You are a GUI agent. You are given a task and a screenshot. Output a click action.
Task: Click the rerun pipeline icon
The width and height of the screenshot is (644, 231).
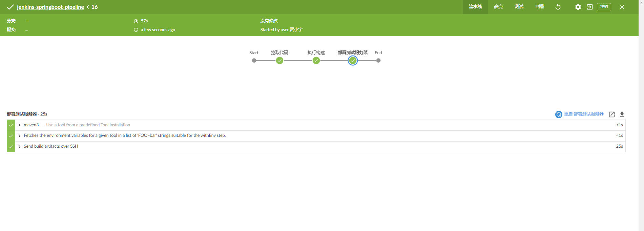pyautogui.click(x=558, y=7)
